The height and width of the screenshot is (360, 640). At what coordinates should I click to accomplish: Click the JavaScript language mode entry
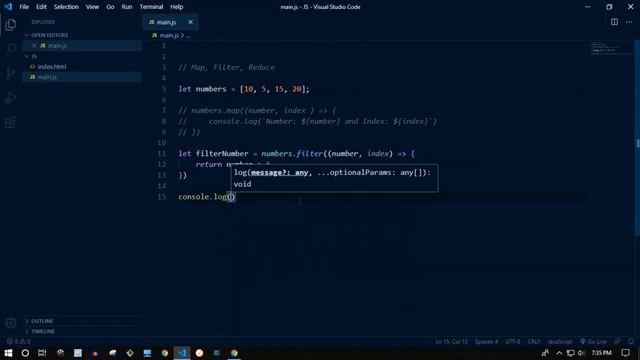[560, 341]
